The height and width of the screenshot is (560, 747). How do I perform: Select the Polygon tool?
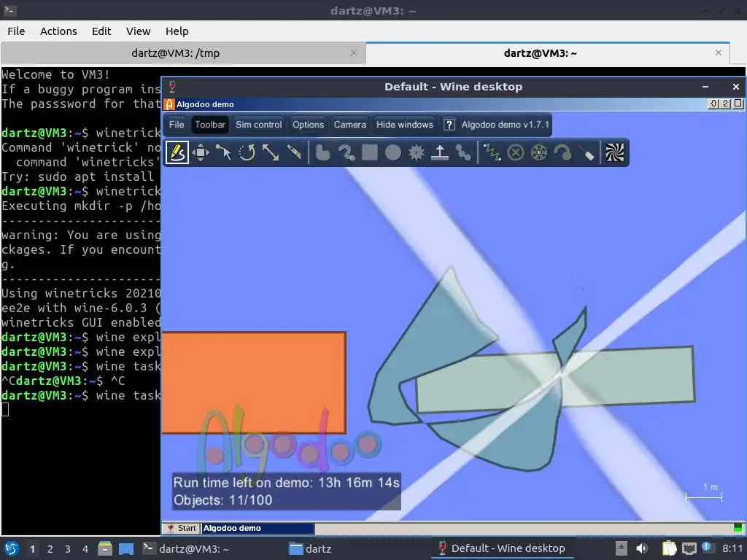322,152
